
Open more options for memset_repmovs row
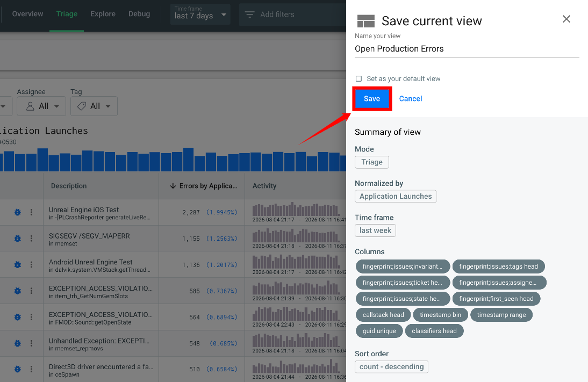click(x=32, y=343)
